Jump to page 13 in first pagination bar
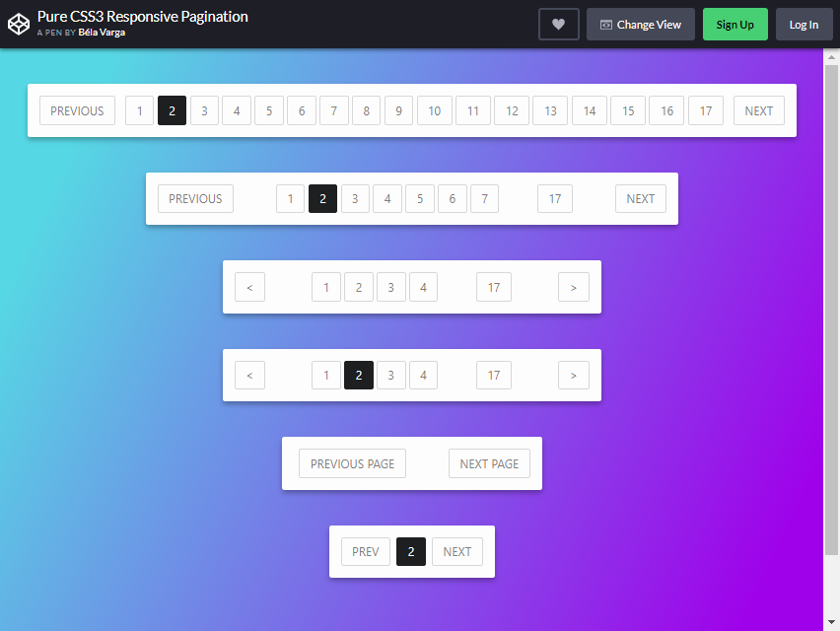 [x=550, y=110]
